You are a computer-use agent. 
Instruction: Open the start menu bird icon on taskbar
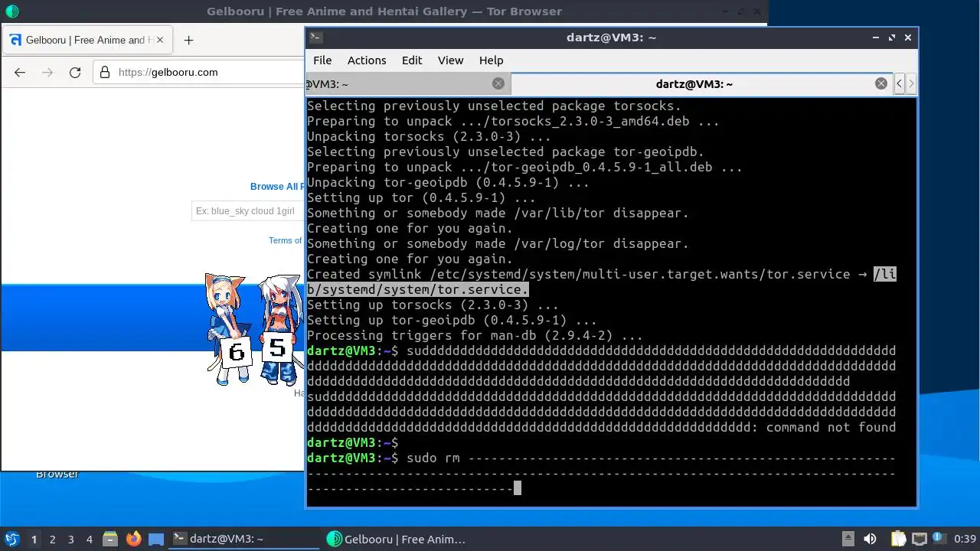coord(11,540)
